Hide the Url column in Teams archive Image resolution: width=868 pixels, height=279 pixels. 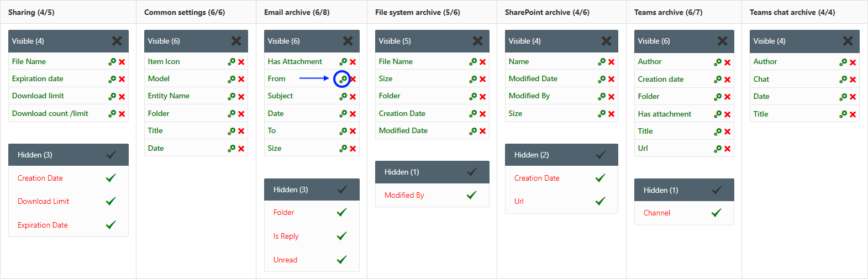728,149
